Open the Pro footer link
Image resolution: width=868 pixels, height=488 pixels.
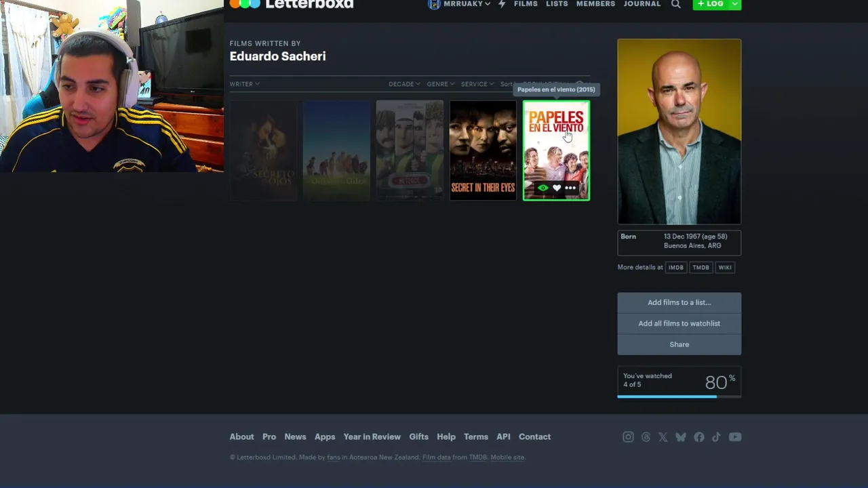269,437
